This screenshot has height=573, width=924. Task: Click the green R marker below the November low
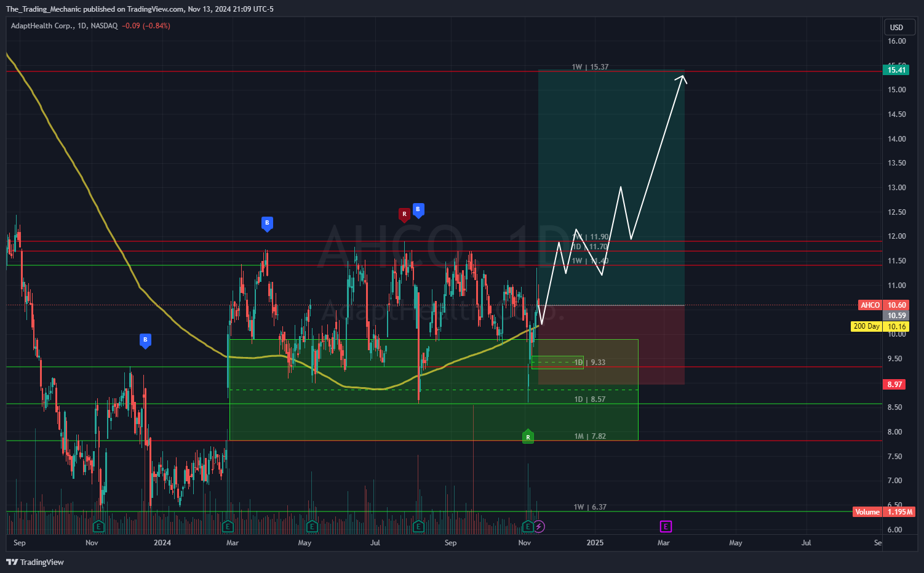(x=528, y=436)
